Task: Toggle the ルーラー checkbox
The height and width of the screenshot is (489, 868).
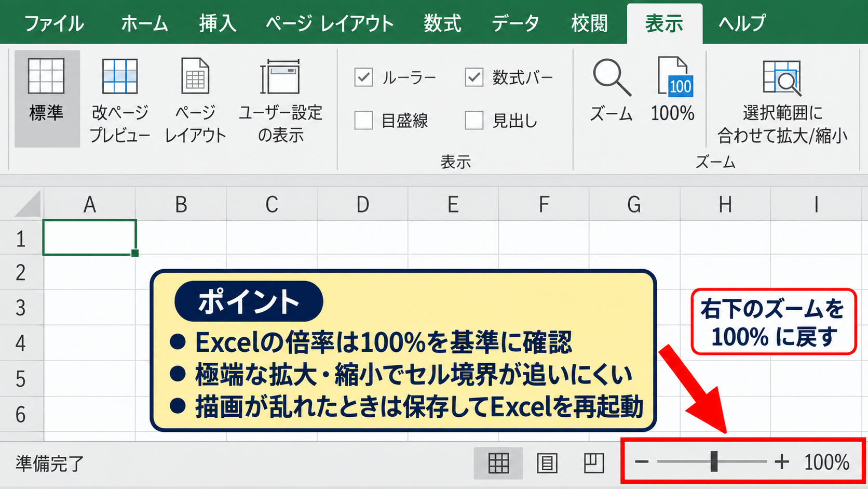Action: pyautogui.click(x=363, y=77)
